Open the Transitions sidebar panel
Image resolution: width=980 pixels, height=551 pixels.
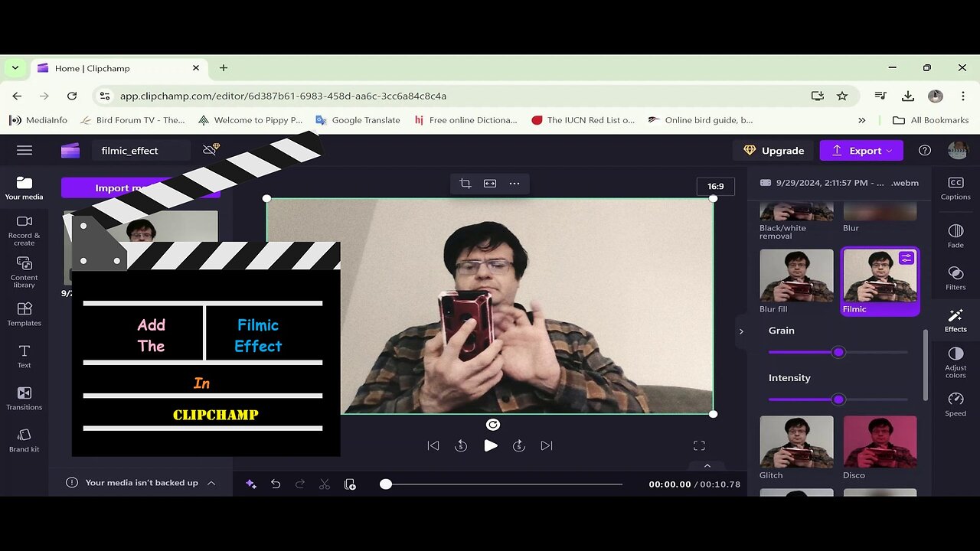tap(24, 398)
